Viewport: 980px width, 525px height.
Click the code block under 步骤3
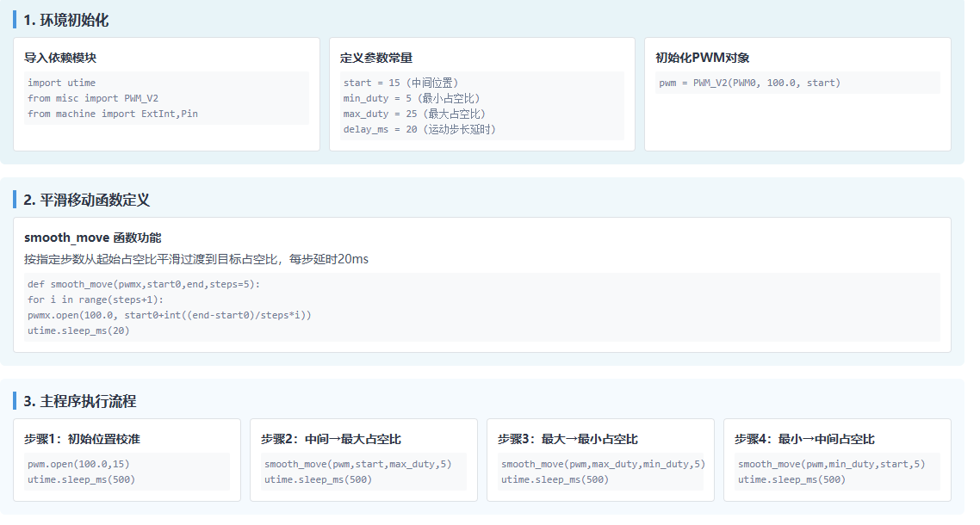602,472
